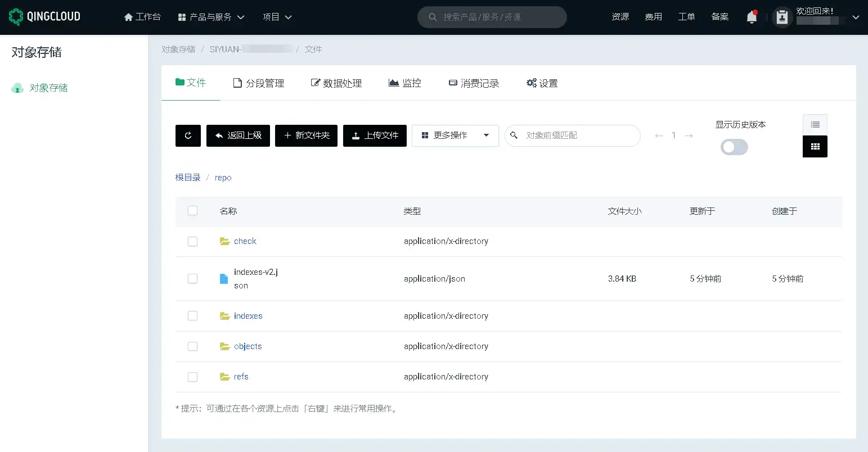
Task: Tick the checkbox for the objects folder row
Action: pos(192,346)
